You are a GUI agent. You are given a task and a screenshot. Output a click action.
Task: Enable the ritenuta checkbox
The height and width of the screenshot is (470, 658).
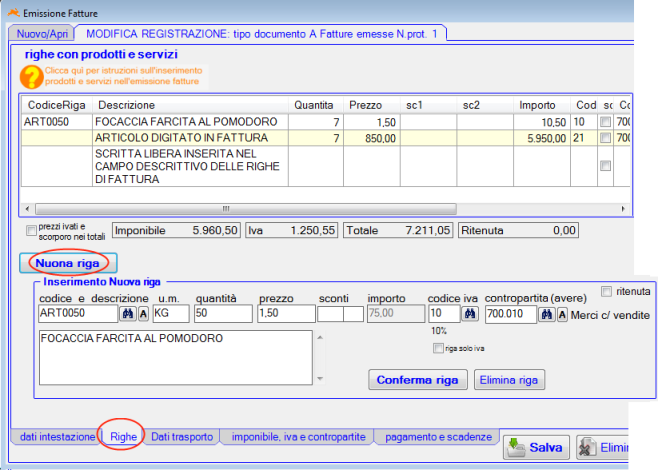tap(606, 291)
